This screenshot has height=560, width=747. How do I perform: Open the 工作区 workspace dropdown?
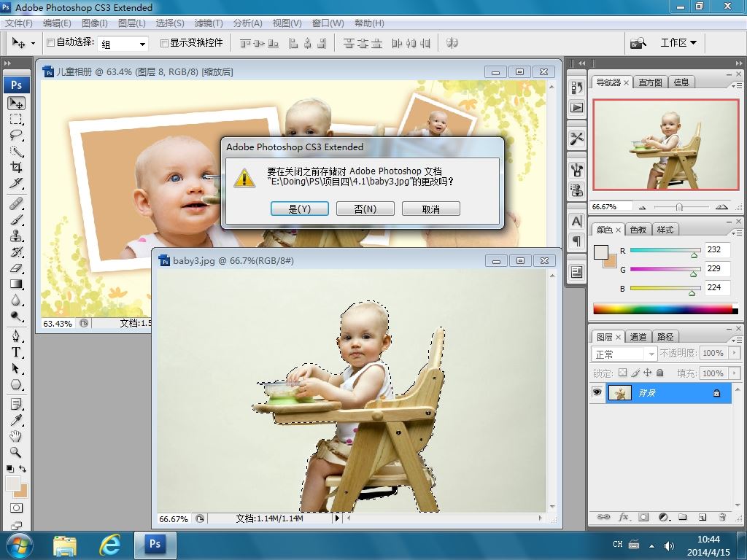(x=678, y=43)
